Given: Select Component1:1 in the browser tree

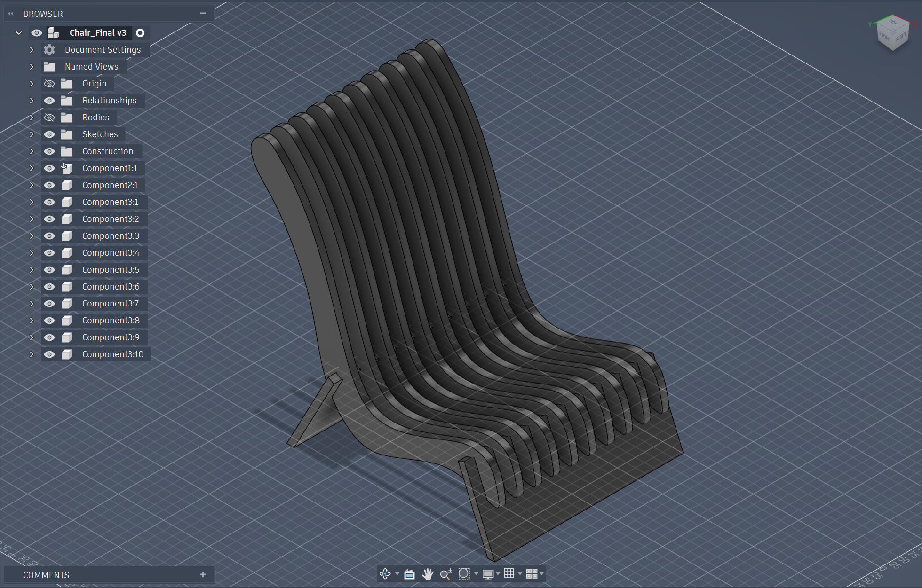Looking at the screenshot, I should [110, 168].
